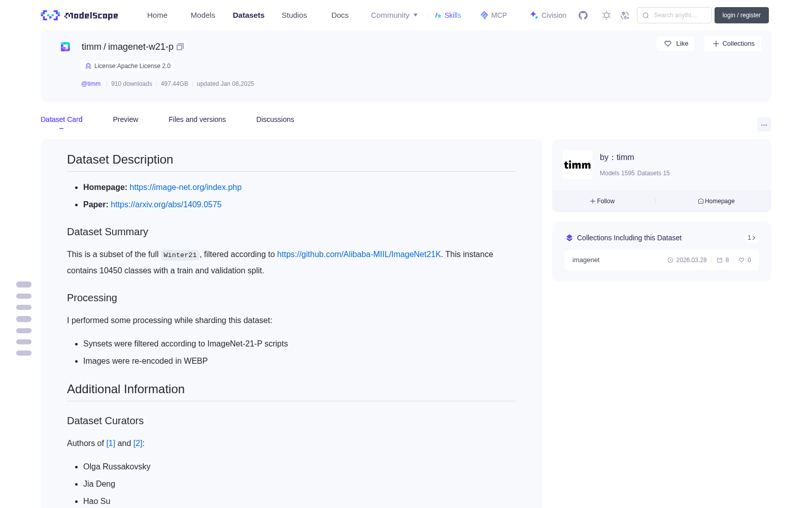Click the name 'Jia Deng'
This screenshot has height=508, width=812.
[x=99, y=484]
